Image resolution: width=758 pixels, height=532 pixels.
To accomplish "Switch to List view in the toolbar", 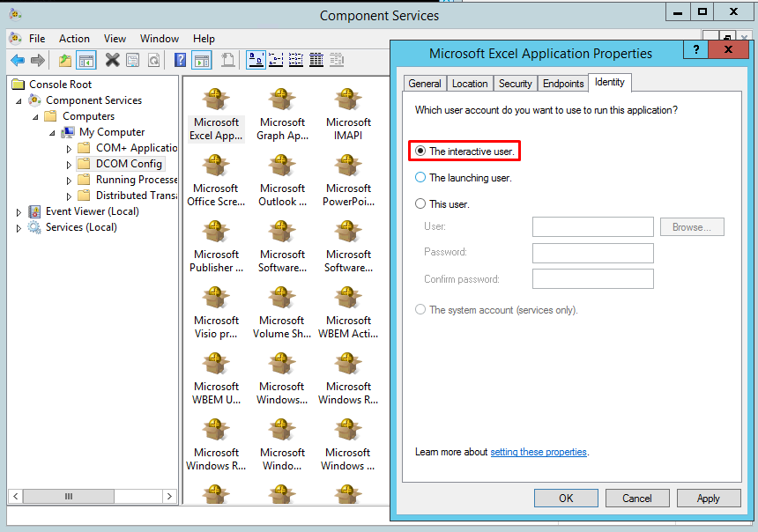I will tap(296, 61).
